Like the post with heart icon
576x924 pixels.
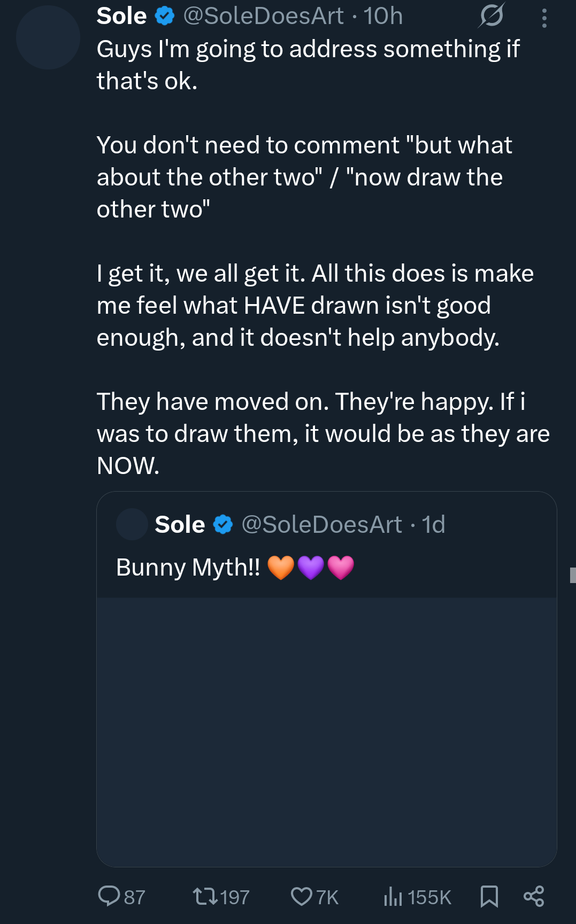[x=301, y=896]
